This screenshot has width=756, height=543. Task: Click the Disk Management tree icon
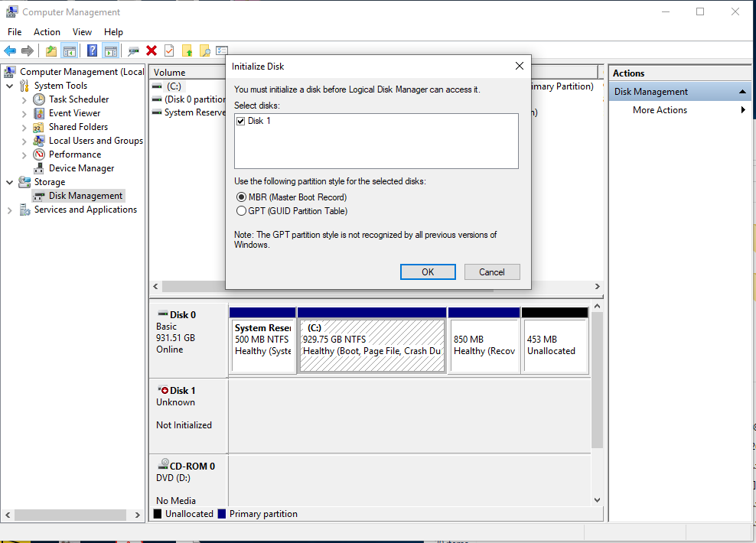pyautogui.click(x=38, y=196)
